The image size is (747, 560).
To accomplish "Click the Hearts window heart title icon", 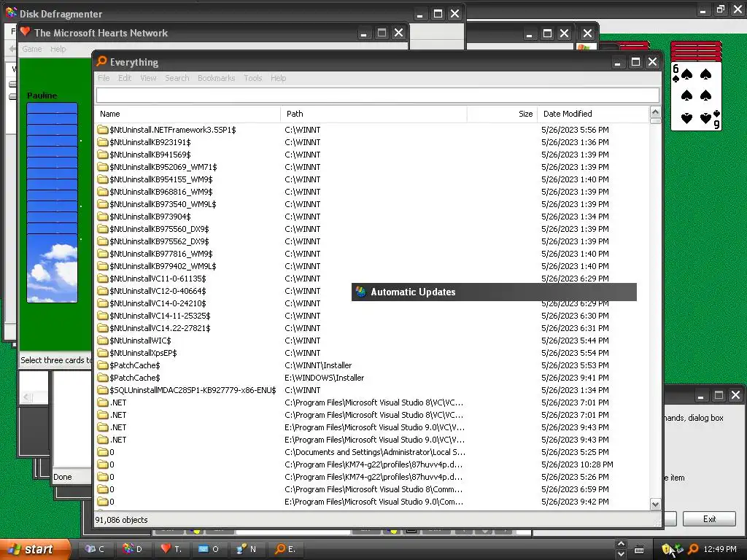I will click(26, 32).
